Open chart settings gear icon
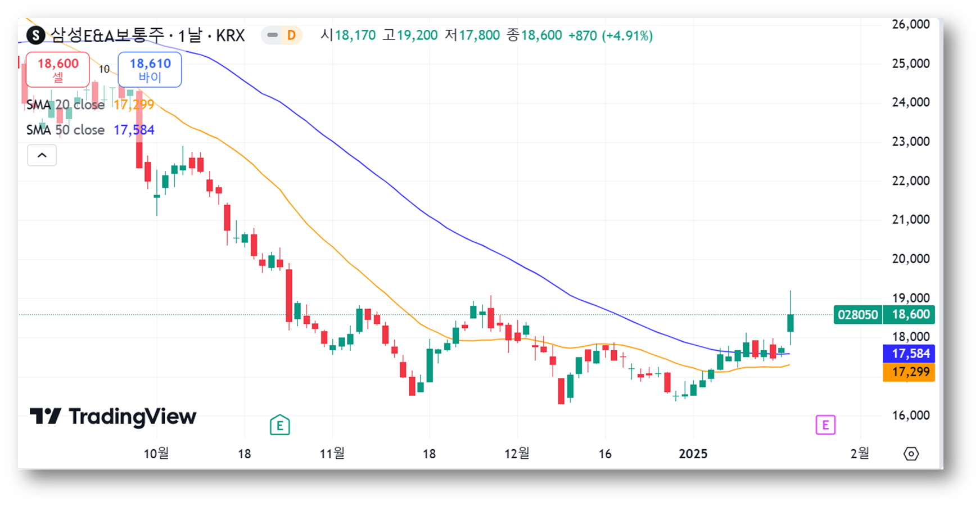The height and width of the screenshot is (506, 980). [x=911, y=454]
